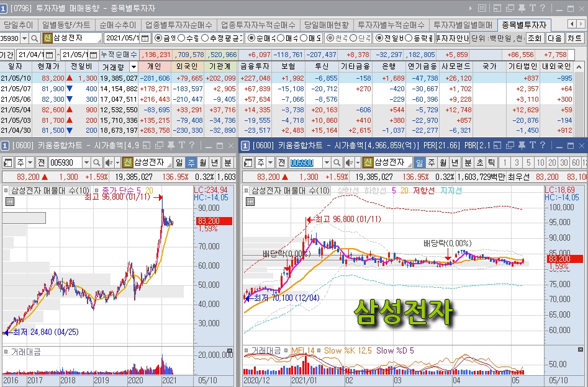Select the 매수 radio button

pyautogui.click(x=280, y=38)
